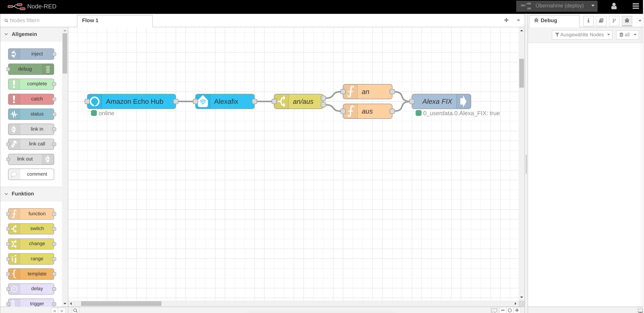The image size is (644, 313).
Task: Click the Node-RED logo
Action: tap(32, 6)
